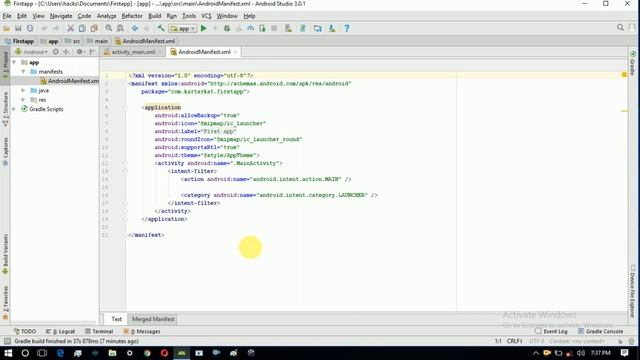640x360 pixels.
Task: Fold the application tag in gutter
Action: [x=126, y=107]
